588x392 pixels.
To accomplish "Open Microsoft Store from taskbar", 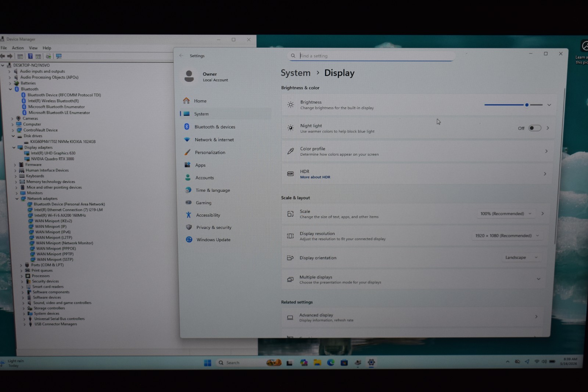I will [x=344, y=363].
